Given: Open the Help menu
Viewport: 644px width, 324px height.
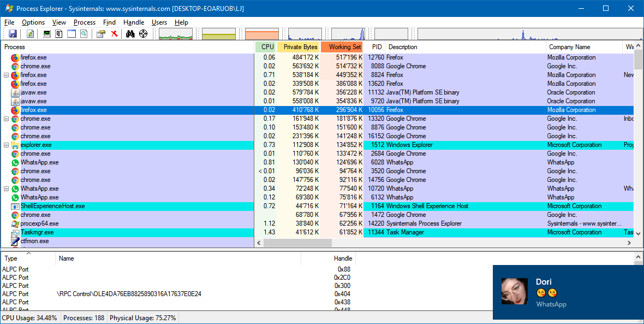Looking at the screenshot, I should (x=181, y=22).
